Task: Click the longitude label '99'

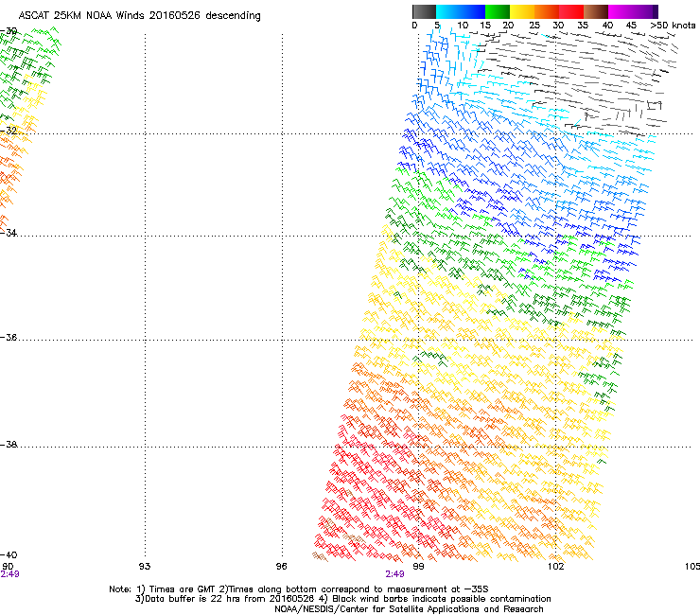Action: click(x=418, y=567)
